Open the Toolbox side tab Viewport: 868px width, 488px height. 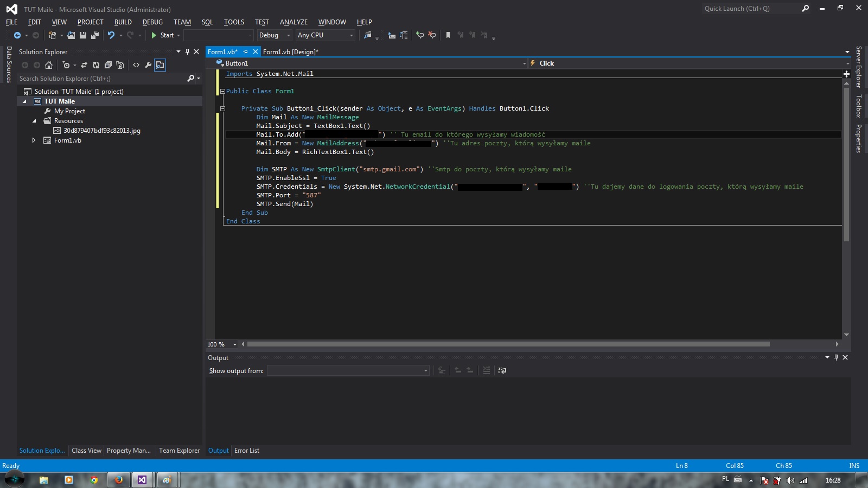pyautogui.click(x=859, y=106)
